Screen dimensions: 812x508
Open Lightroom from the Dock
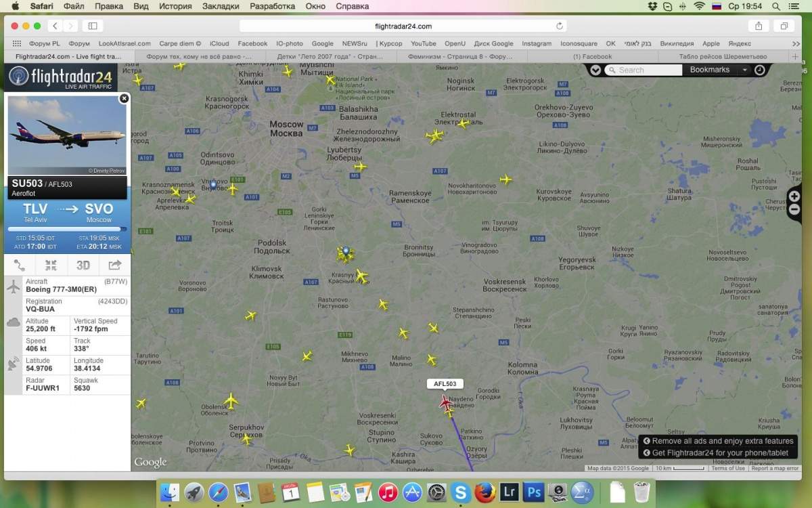click(x=508, y=492)
